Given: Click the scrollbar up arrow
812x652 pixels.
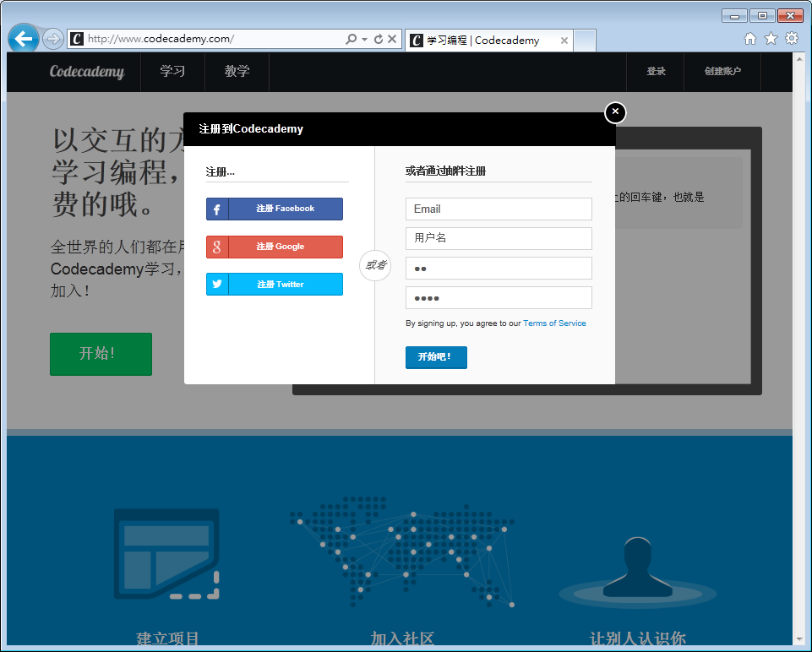Looking at the screenshot, I should (x=799, y=59).
